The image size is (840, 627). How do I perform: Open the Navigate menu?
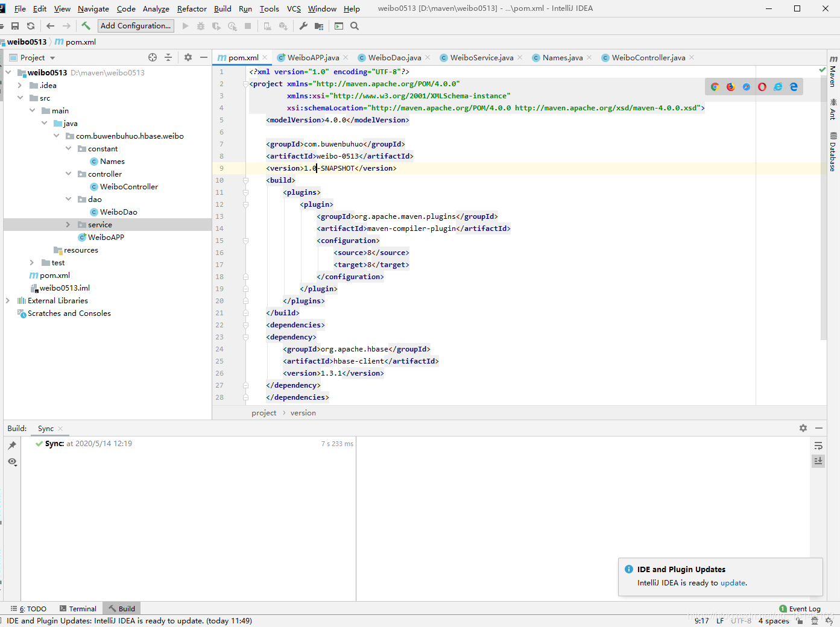click(x=93, y=8)
